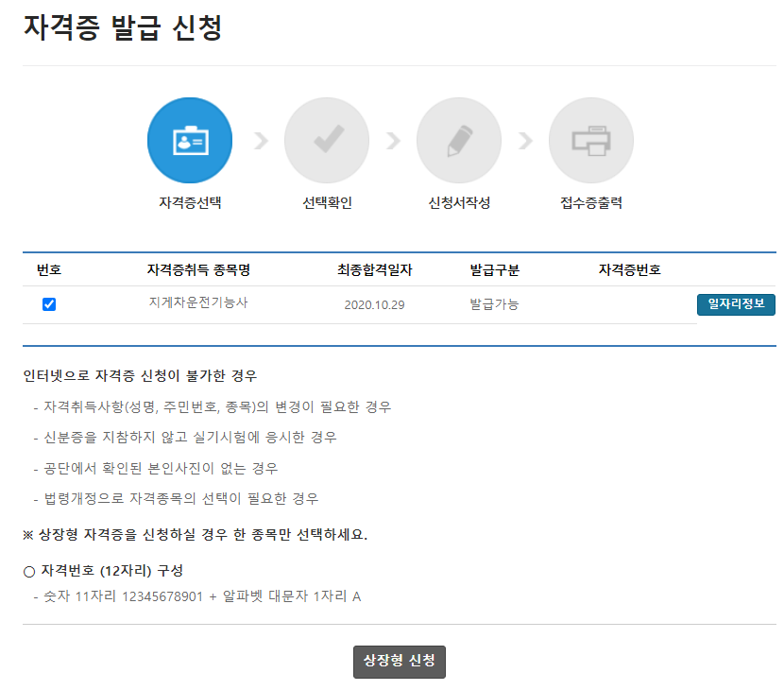
Task: Click the 인터넷으로 자격증 신청이 불가한 경우 heading
Action: click(140, 376)
